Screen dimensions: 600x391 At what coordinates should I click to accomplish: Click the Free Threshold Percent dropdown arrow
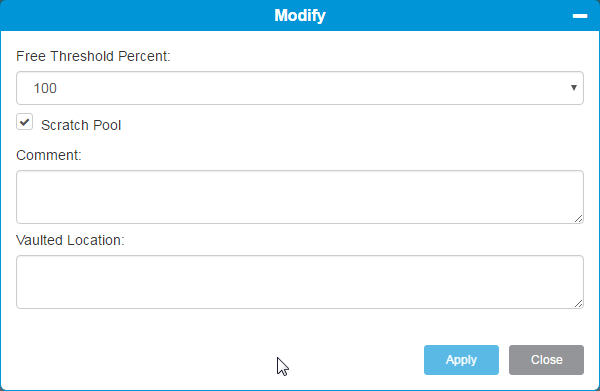click(x=574, y=88)
